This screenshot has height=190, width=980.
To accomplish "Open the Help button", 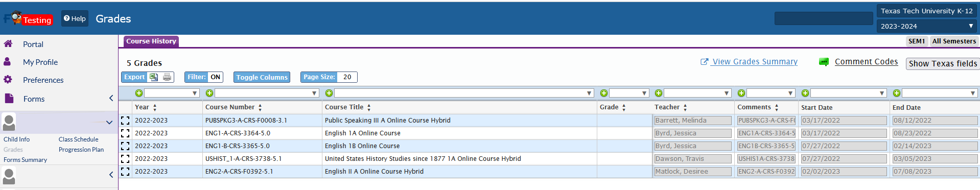I will [75, 18].
